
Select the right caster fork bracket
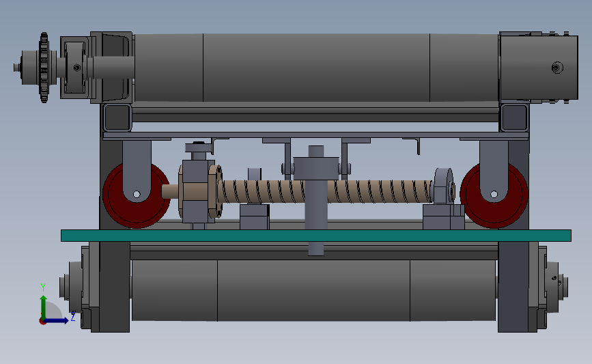click(x=494, y=170)
